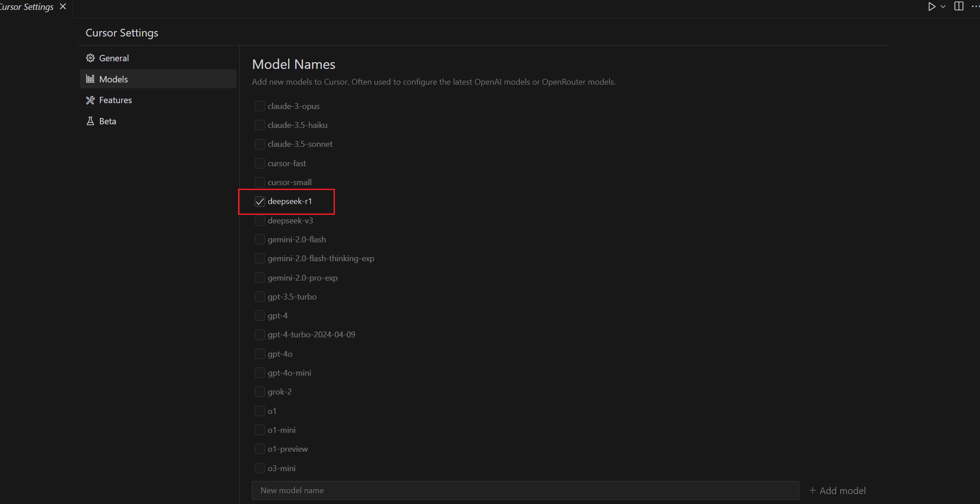Enable the gpt-4o-mini checkbox
Screen dimensions: 980x504
(260, 372)
